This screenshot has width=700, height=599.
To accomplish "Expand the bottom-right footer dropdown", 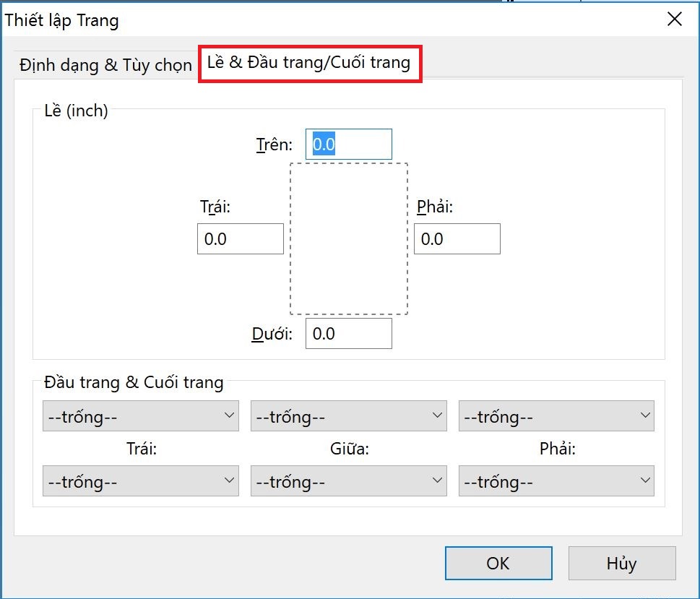I will point(556,481).
